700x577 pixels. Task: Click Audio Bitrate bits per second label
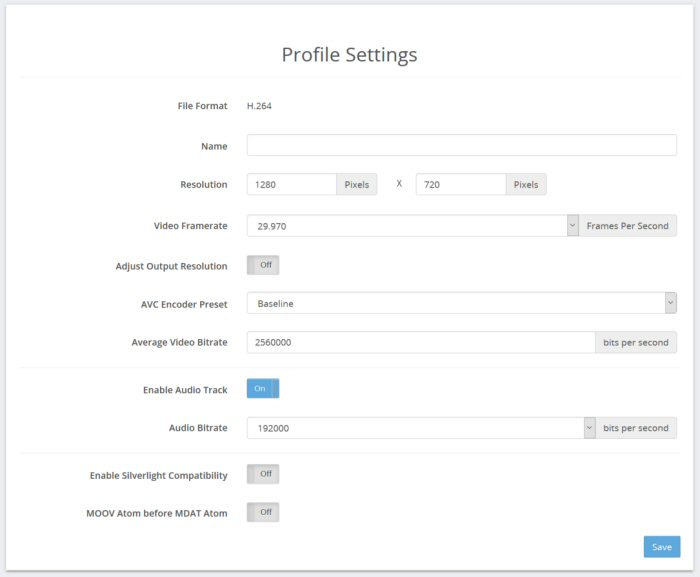[636, 428]
